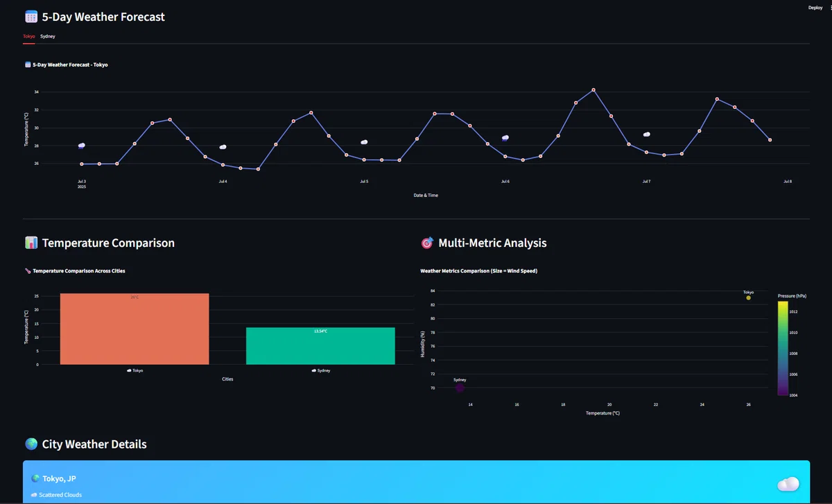Click the orange Tokyo temperature bar
Screen dimensions: 832x504
[x=135, y=329]
